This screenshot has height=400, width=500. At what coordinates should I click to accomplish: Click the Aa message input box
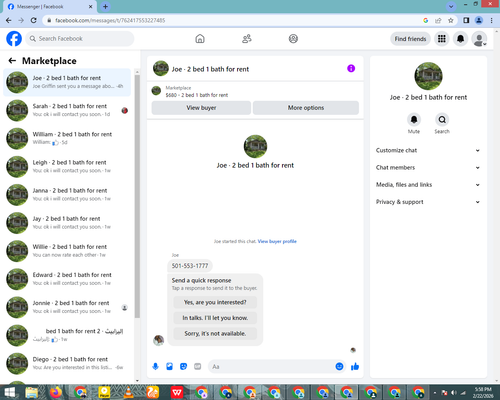272,367
